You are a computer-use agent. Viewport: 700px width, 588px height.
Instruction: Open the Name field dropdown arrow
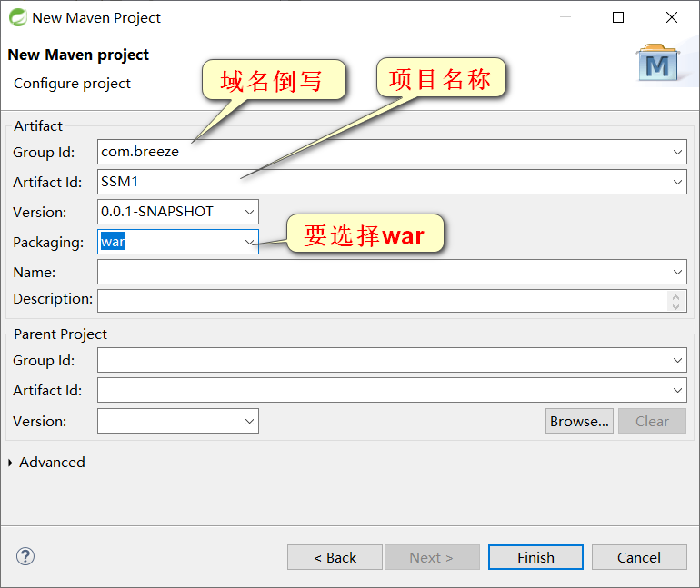[x=677, y=272]
